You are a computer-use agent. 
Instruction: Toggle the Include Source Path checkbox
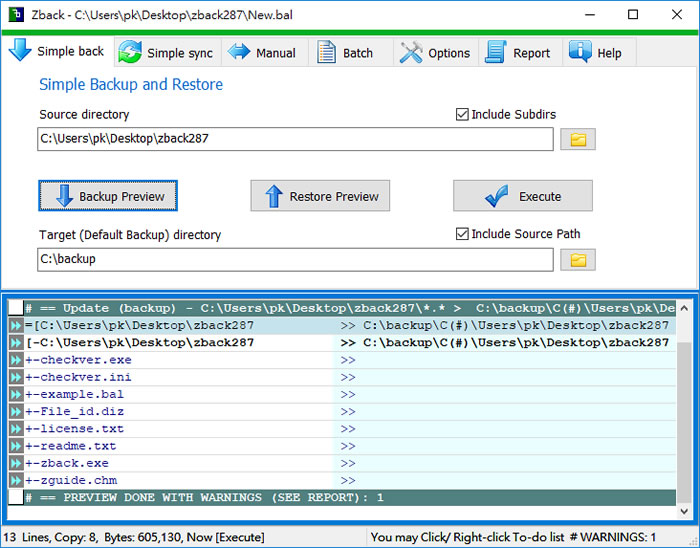tap(518, 234)
